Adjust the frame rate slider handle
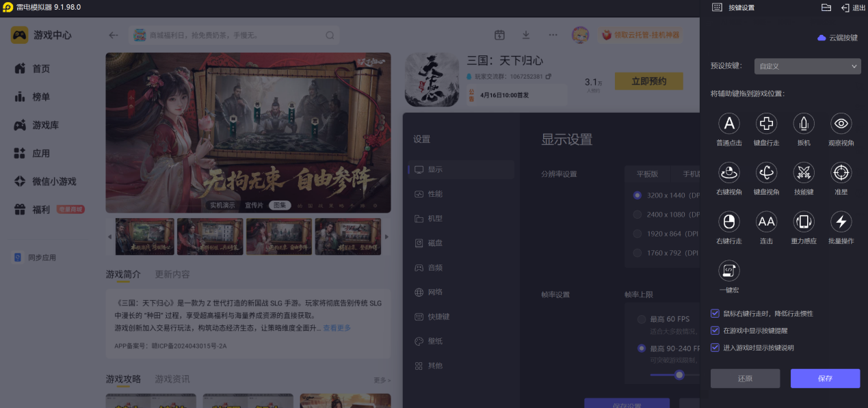 (x=679, y=375)
